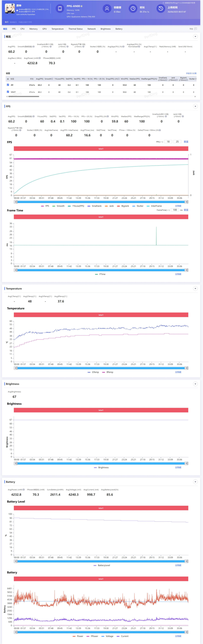Open help icon for BigJank in overview stats

pyautogui.click(x=84, y=47)
